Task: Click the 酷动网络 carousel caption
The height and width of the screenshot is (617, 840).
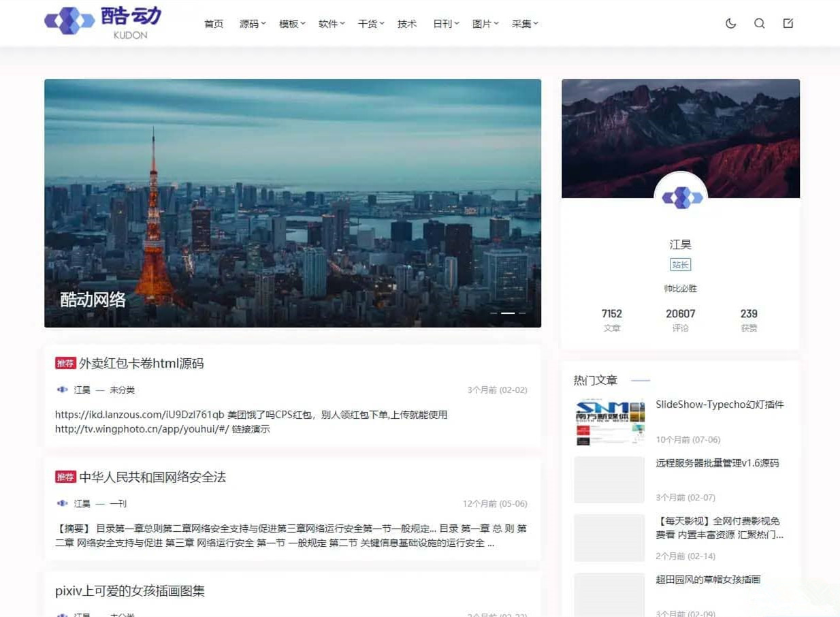Action: click(x=93, y=300)
